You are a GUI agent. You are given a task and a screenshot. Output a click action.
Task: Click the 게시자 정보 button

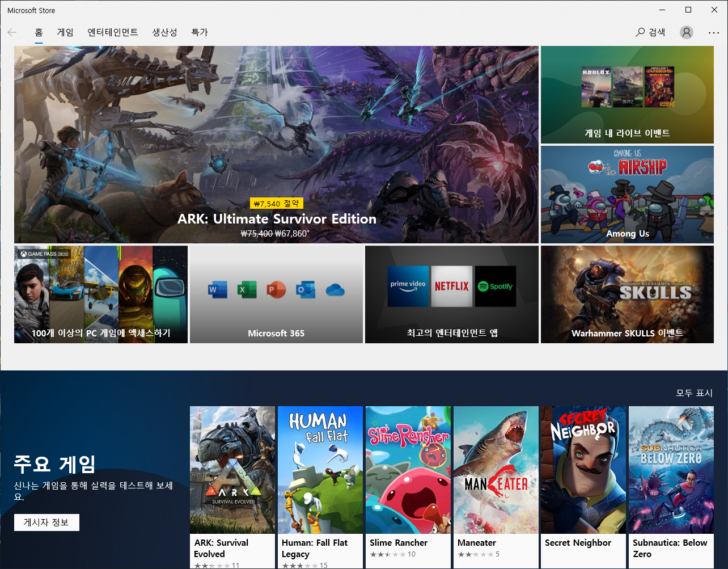point(46,522)
